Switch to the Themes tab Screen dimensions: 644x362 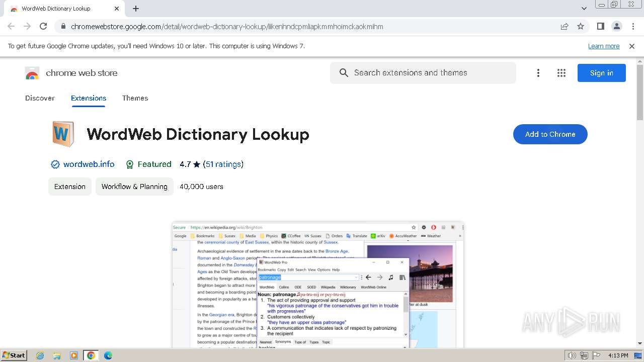click(x=135, y=98)
